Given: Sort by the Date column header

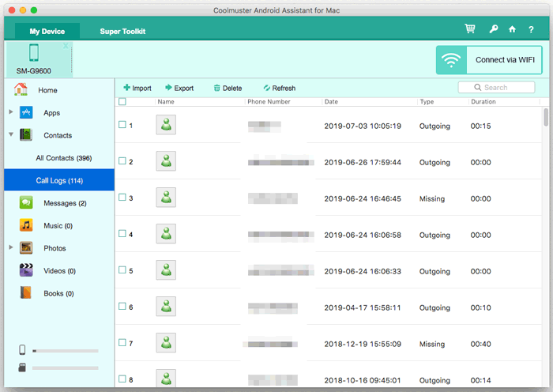Looking at the screenshot, I should (331, 102).
